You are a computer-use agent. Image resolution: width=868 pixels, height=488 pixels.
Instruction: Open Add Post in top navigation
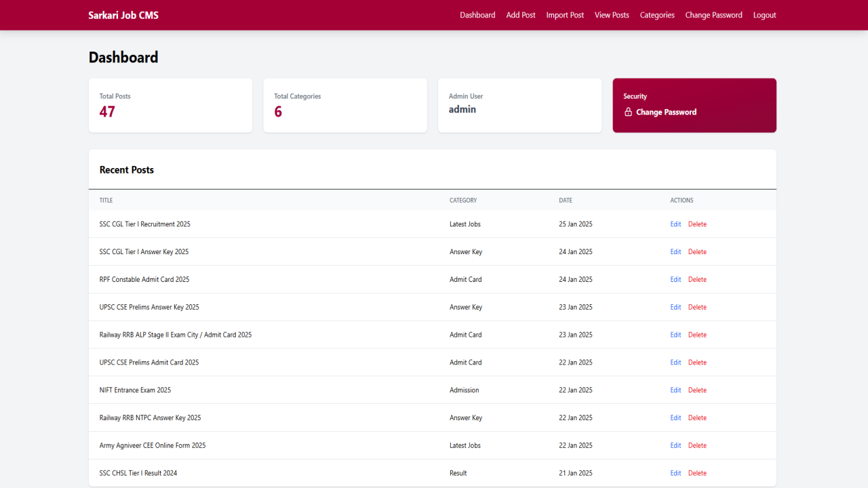pyautogui.click(x=521, y=15)
